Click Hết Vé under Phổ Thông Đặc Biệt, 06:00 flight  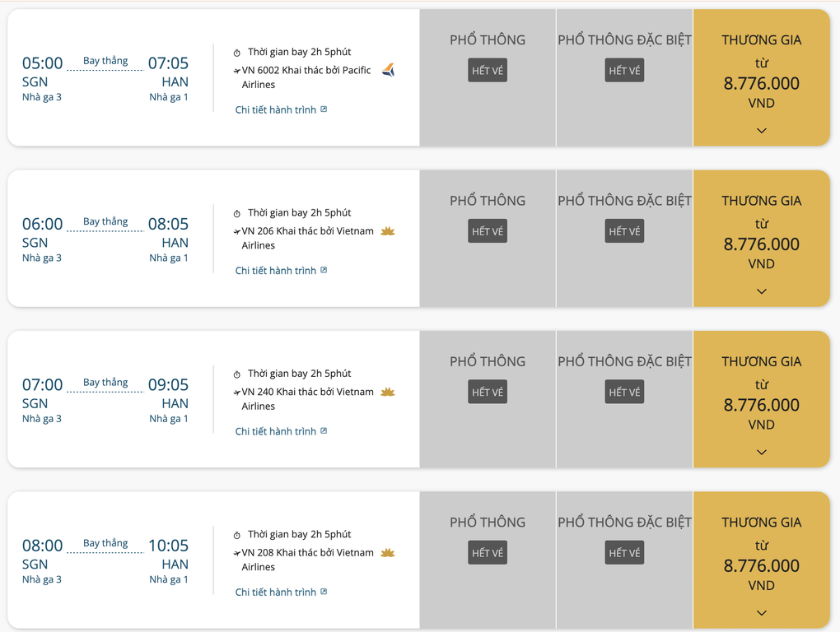(x=624, y=231)
